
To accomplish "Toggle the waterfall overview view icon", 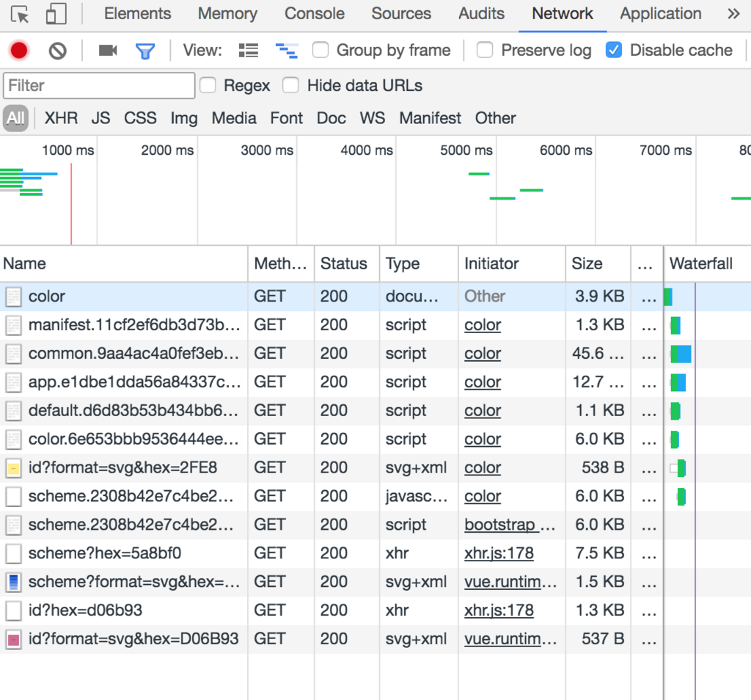I will (286, 51).
